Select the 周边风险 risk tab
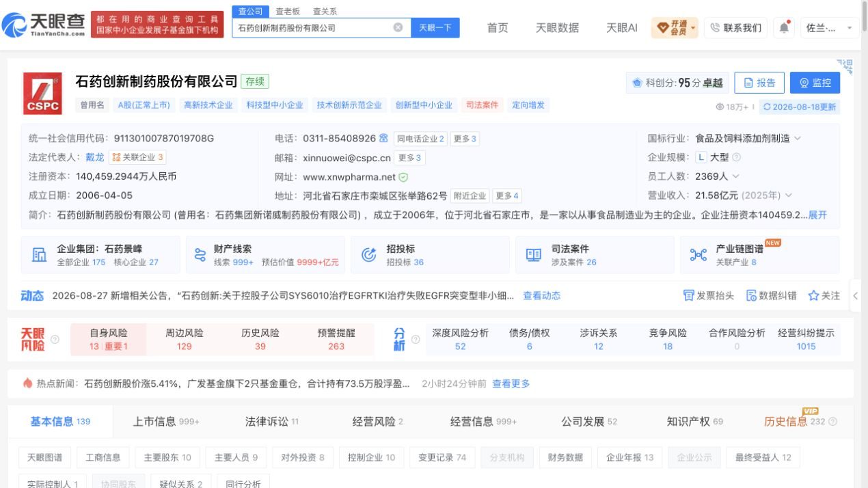 tap(185, 339)
